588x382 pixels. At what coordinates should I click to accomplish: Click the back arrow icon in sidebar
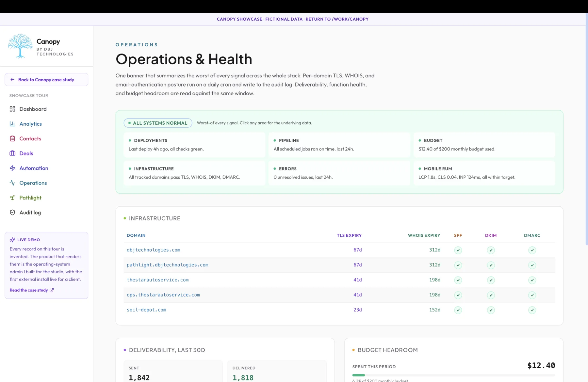12,80
